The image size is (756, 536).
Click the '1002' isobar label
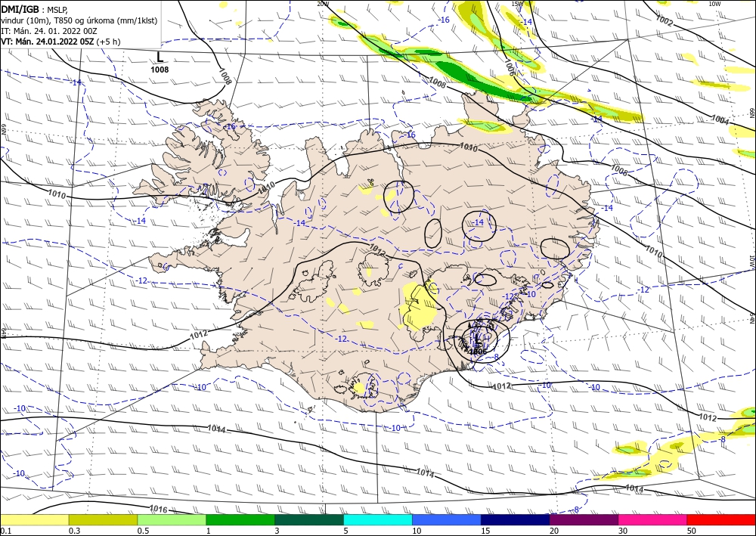tap(665, 20)
